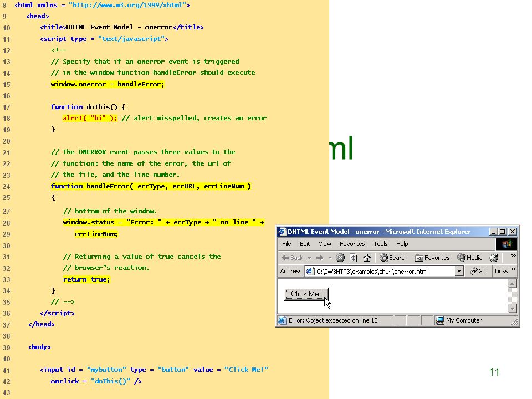532x399 pixels.
Task: Open the View menu
Action: pyautogui.click(x=325, y=244)
